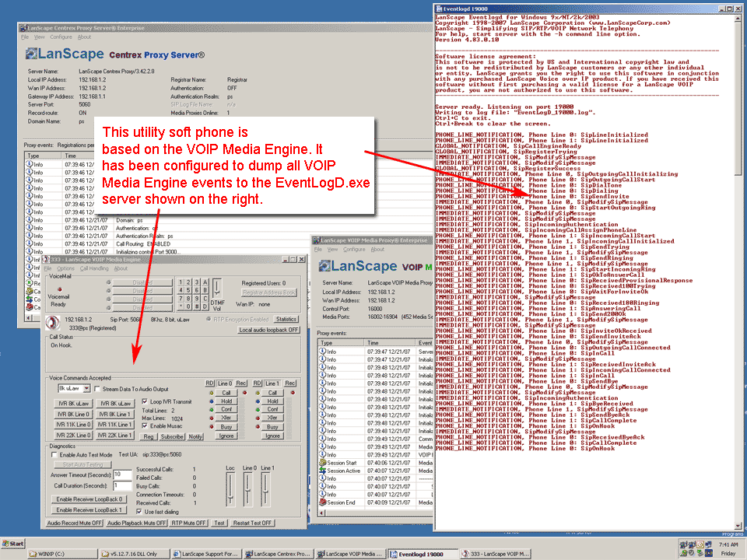
Task: Click the Session Active arrows icon in Media Proxy
Action: click(322, 471)
